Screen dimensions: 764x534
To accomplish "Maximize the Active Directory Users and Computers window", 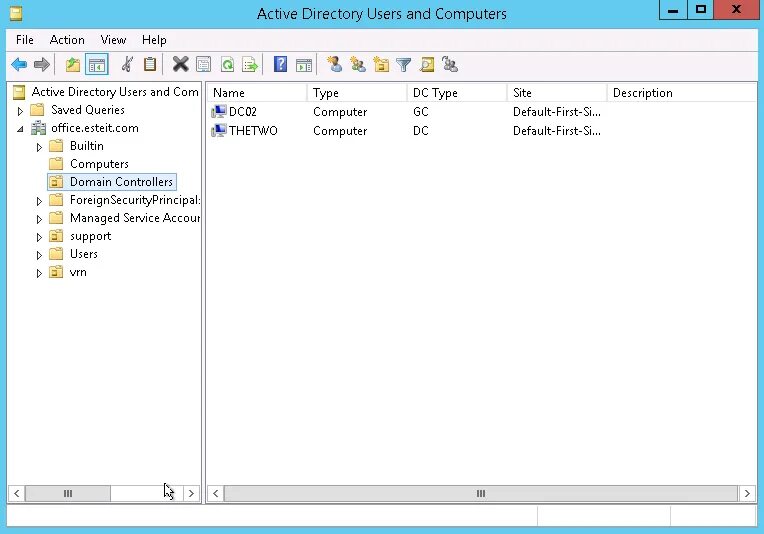I will (701, 10).
